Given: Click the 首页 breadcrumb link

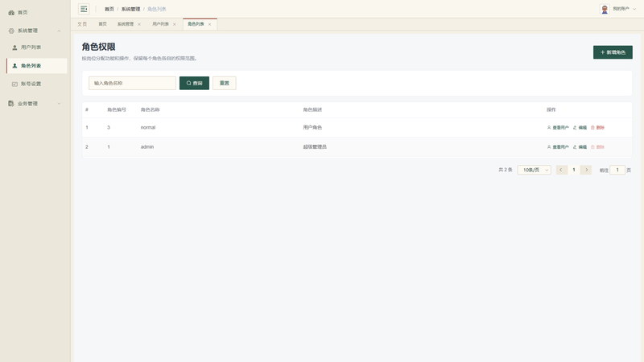Looking at the screenshot, I should (109, 9).
